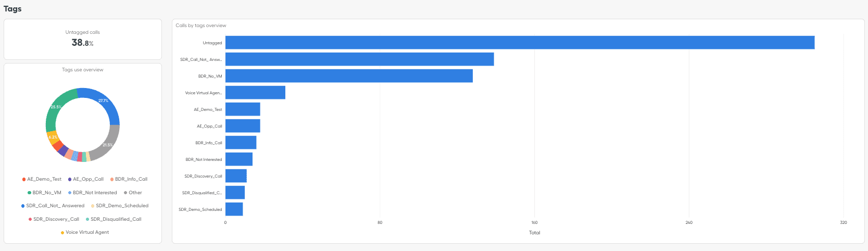The height and width of the screenshot is (251, 868).
Task: Toggle the Voice Virtual Agent legend entry
Action: coord(85,232)
